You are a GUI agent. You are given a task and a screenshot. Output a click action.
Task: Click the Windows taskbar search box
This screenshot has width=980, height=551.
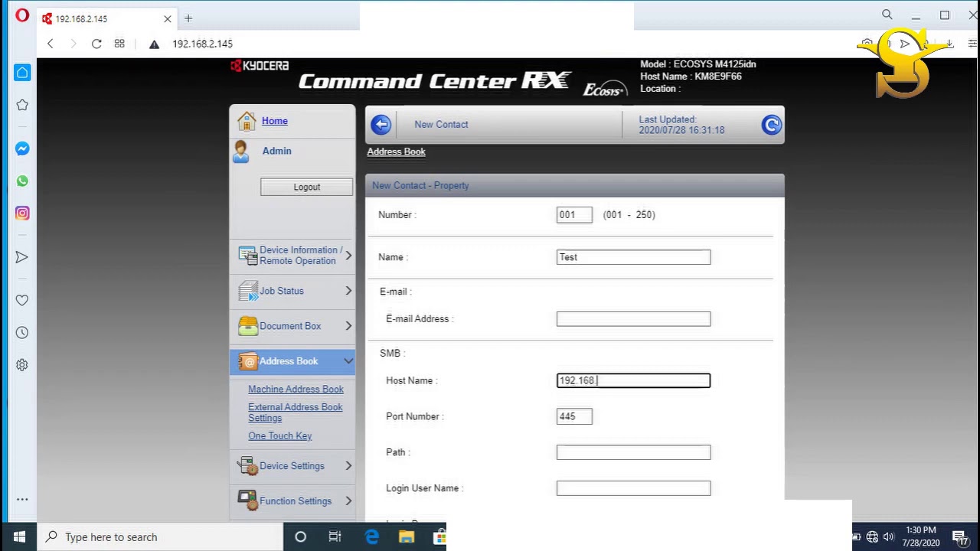(x=160, y=537)
